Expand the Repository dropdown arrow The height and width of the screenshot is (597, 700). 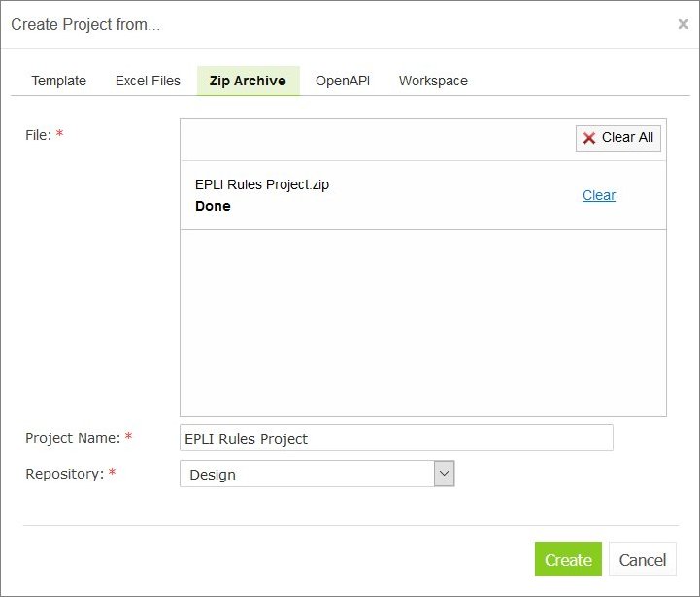click(x=444, y=474)
